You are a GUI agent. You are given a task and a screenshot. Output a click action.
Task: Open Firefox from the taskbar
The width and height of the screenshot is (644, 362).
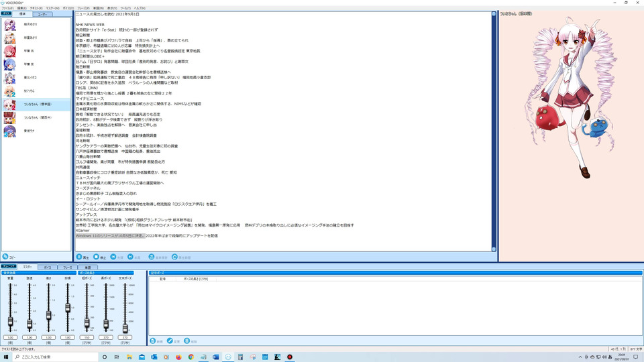click(178, 357)
